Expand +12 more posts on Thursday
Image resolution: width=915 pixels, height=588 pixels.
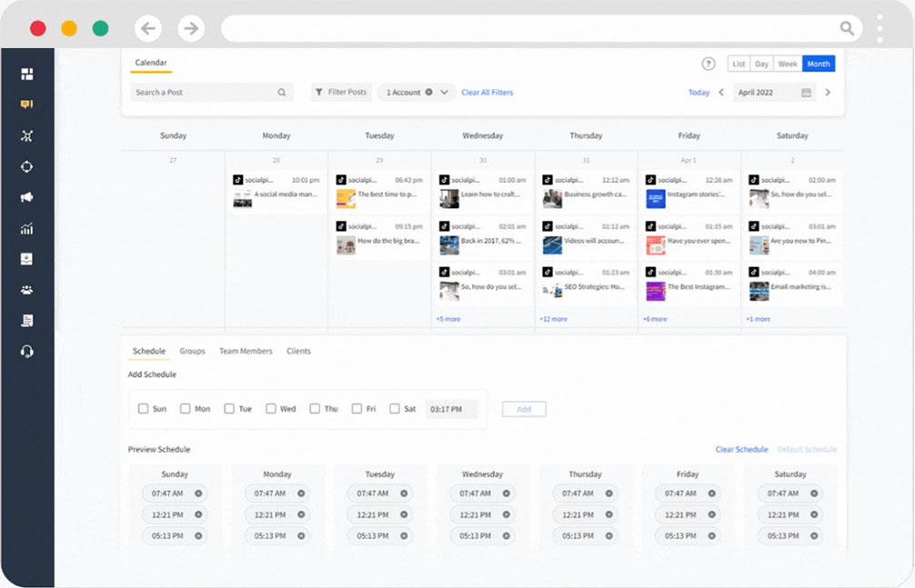(x=553, y=319)
